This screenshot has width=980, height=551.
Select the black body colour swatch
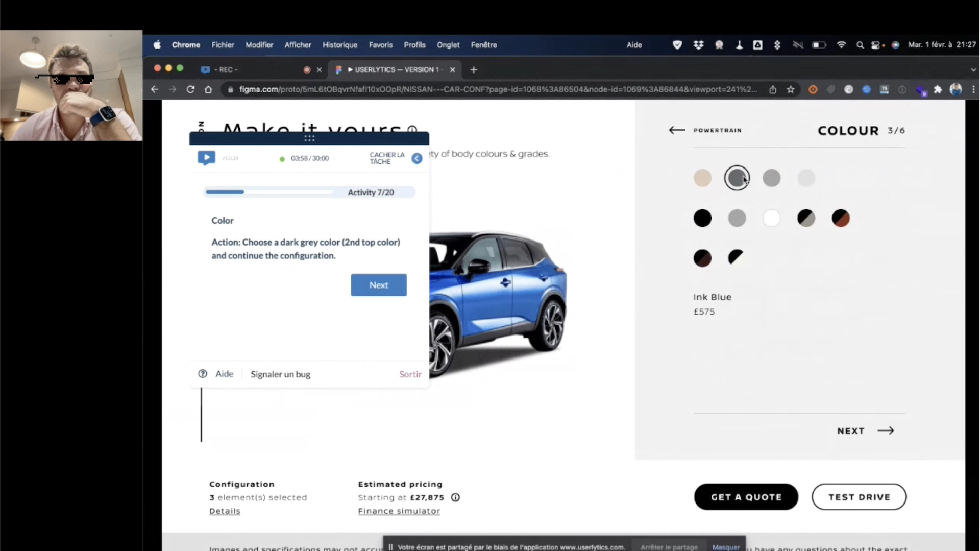click(702, 218)
